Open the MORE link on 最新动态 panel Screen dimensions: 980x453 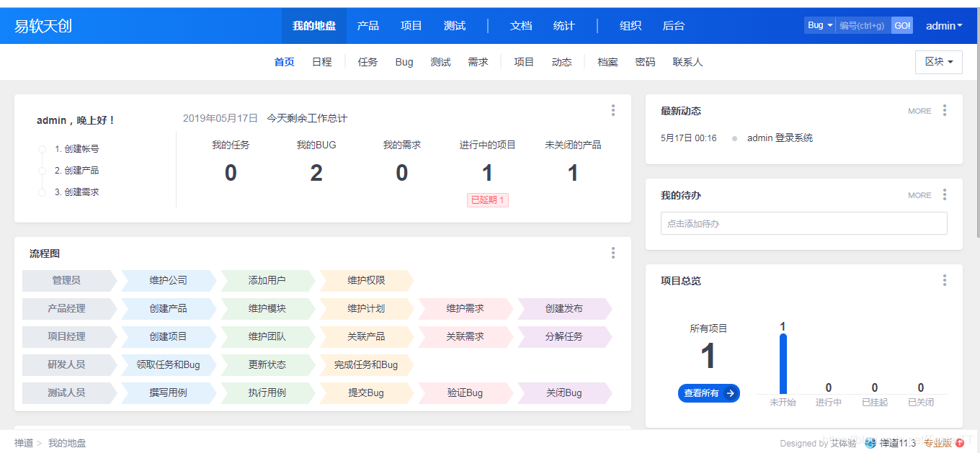(919, 110)
